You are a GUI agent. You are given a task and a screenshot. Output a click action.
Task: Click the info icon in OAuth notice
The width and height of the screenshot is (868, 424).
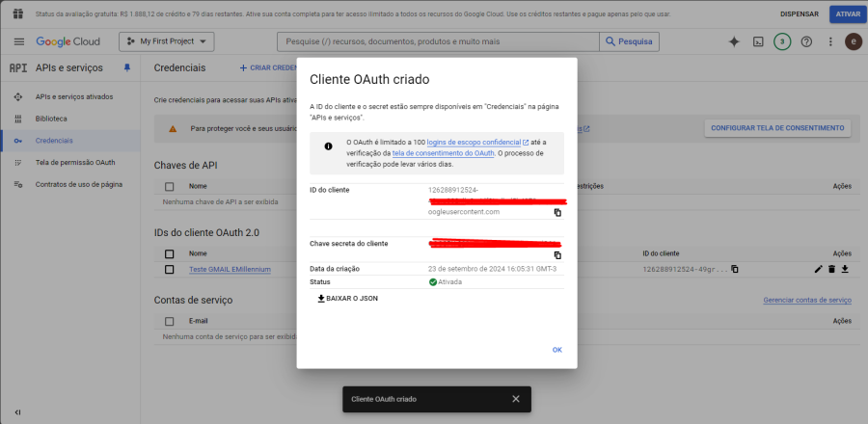click(328, 146)
